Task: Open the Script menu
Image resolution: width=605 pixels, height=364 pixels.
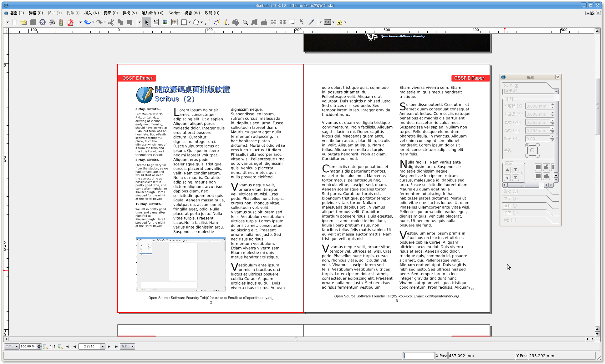Action: coord(174,13)
